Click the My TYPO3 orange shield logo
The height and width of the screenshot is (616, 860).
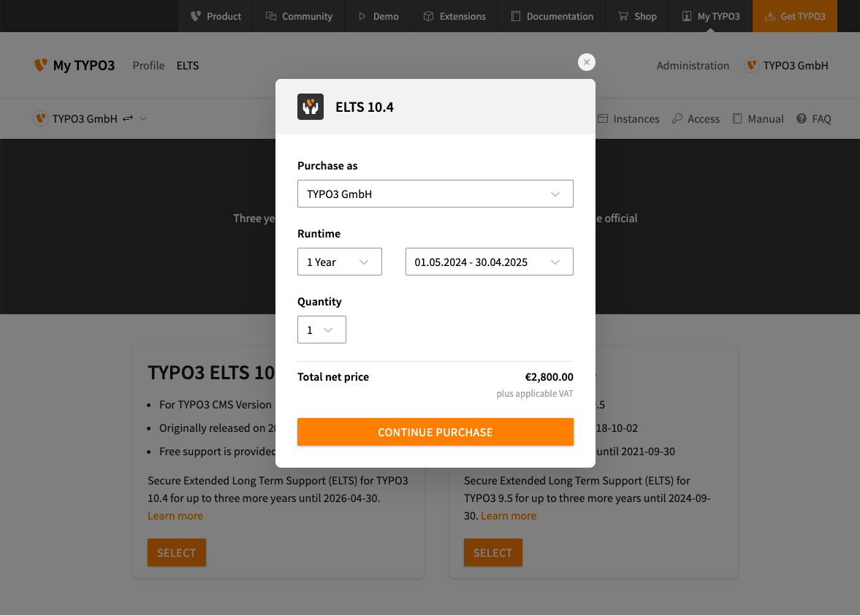pos(41,65)
